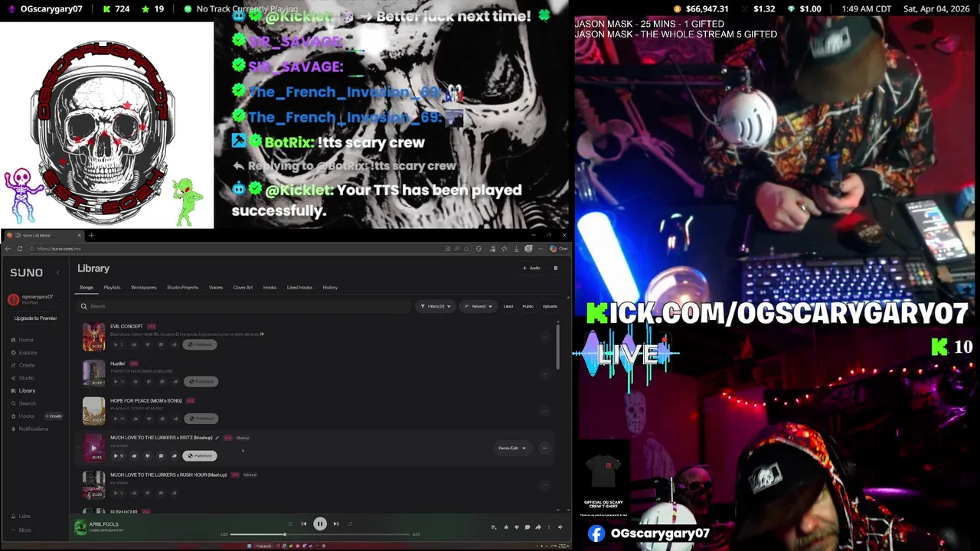The width and height of the screenshot is (980, 551).
Task: Open 8BITZ Mashup more options menu
Action: [544, 448]
